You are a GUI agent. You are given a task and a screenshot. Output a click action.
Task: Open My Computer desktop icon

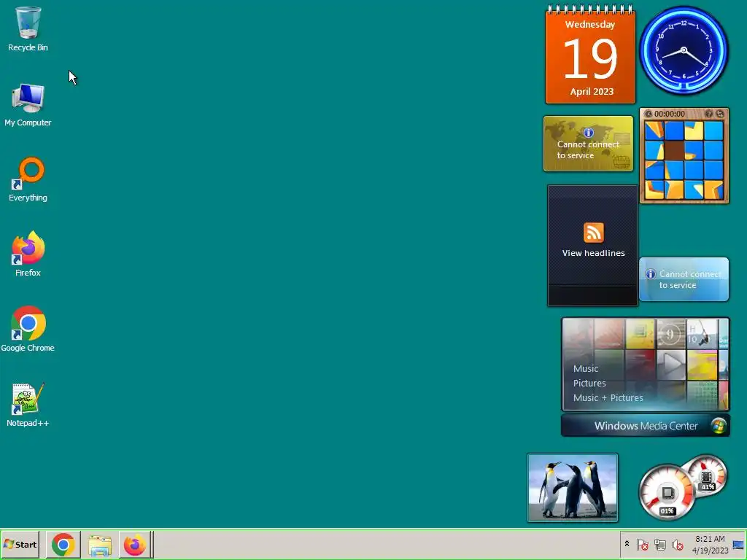[x=28, y=105]
